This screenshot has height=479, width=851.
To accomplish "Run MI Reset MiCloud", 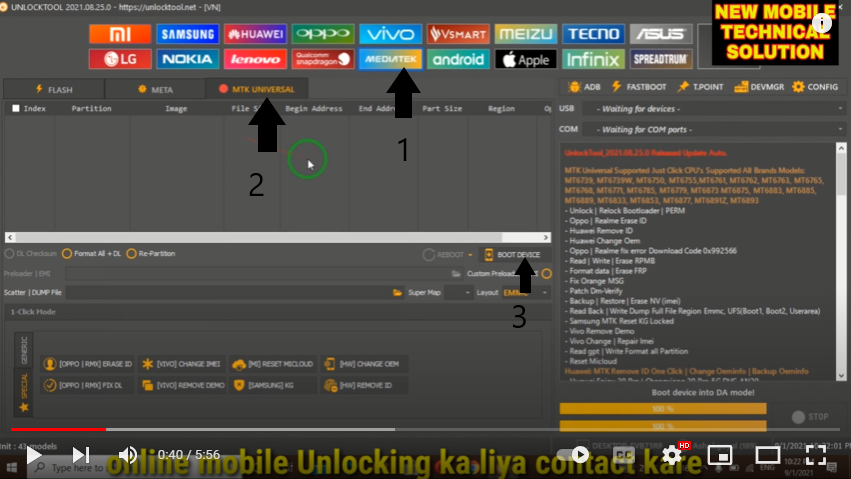I will pyautogui.click(x=273, y=363).
